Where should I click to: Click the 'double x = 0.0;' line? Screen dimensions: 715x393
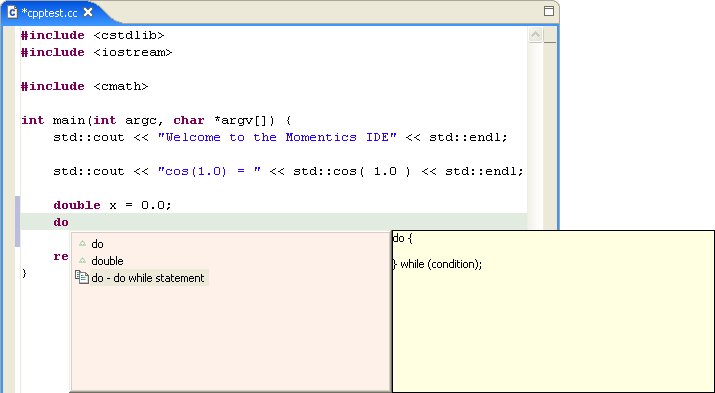coord(113,205)
